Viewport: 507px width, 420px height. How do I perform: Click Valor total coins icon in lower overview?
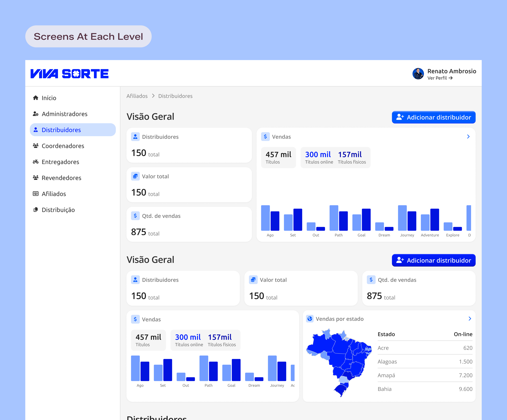pos(253,280)
